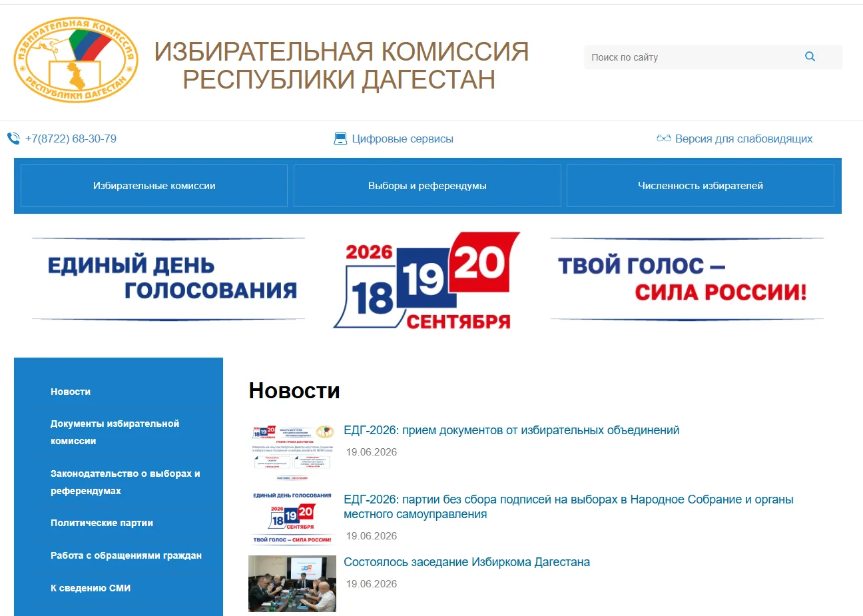Image resolution: width=863 pixels, height=616 pixels.
Task: Open Политические партии sidebar item
Action: coord(102,523)
